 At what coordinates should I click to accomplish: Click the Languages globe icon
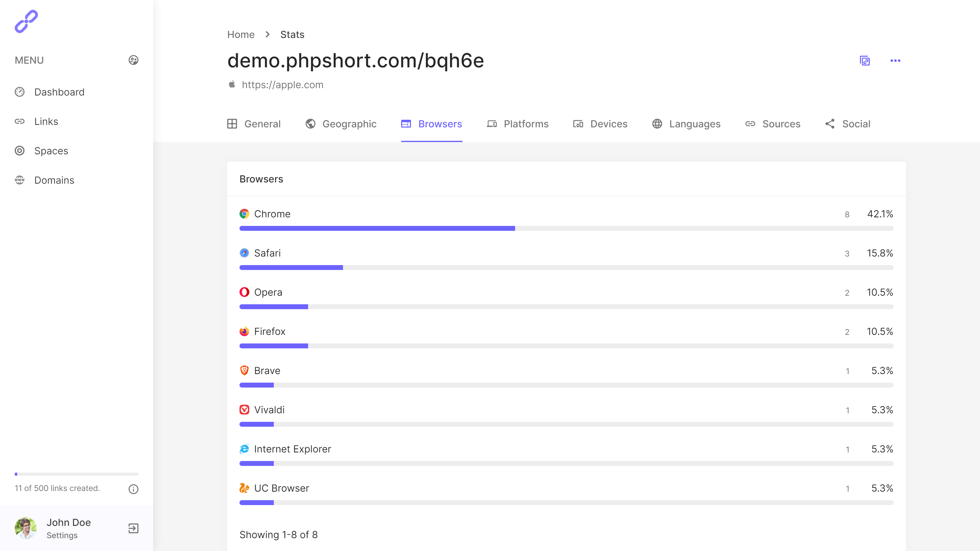[657, 124]
